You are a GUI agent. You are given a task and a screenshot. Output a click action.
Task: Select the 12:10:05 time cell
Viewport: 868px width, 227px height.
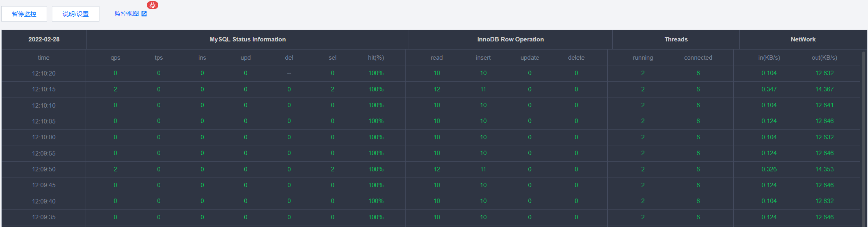44,121
